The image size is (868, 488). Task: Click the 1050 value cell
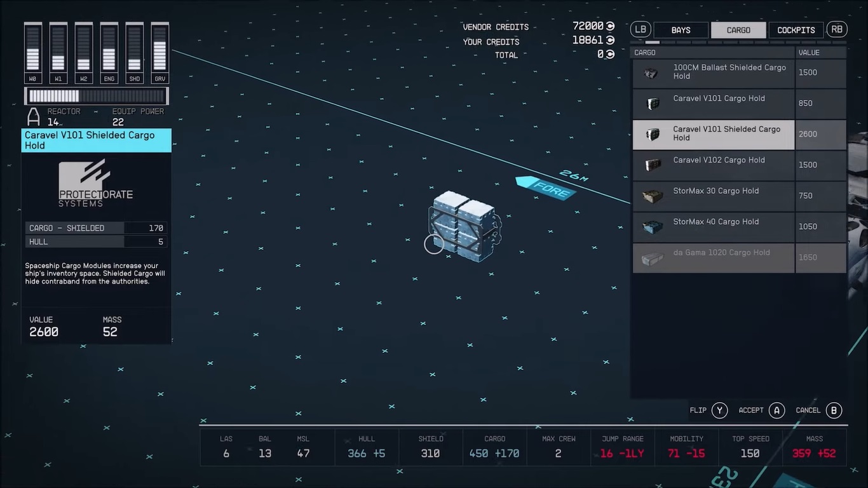(x=820, y=227)
